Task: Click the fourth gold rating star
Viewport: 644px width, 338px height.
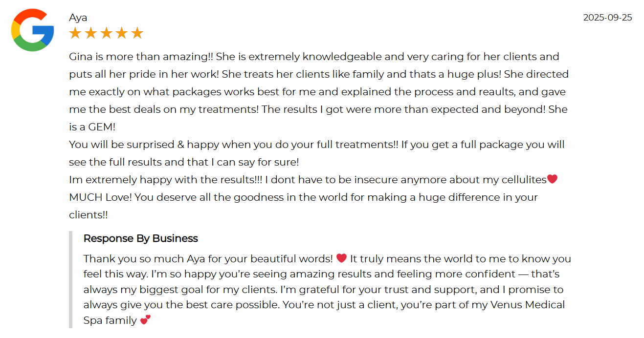Action: [122, 33]
